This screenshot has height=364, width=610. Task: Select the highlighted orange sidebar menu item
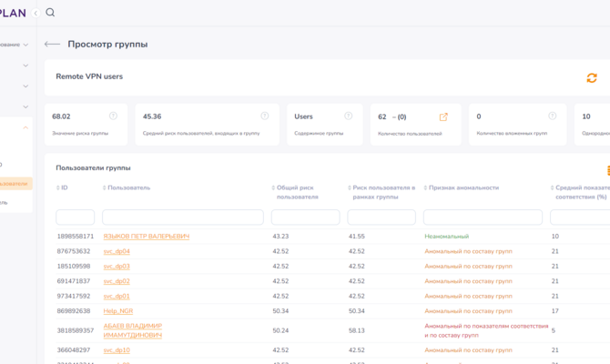[15, 184]
